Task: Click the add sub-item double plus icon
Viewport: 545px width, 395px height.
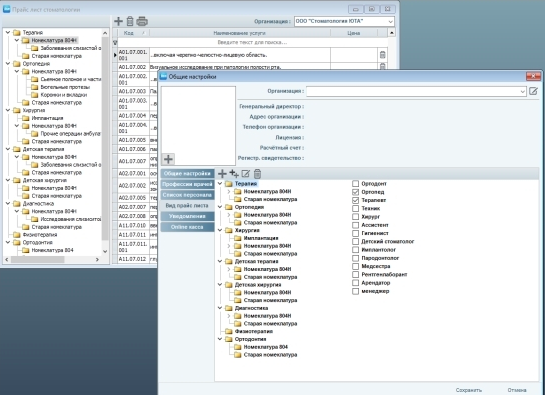Action: 234,174
